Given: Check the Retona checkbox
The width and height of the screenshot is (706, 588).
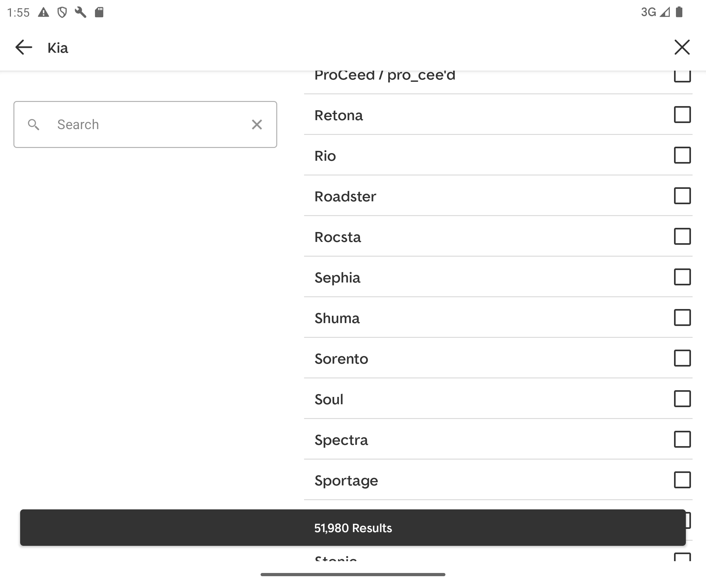Looking at the screenshot, I should [682, 115].
